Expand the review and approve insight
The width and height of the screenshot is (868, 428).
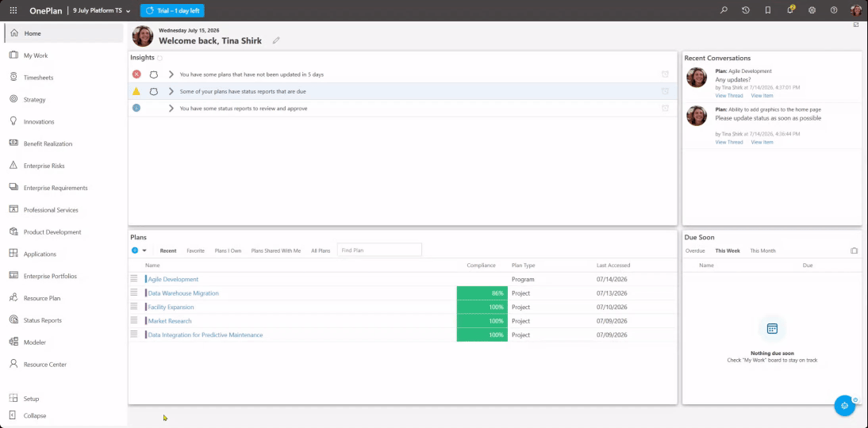coord(171,109)
